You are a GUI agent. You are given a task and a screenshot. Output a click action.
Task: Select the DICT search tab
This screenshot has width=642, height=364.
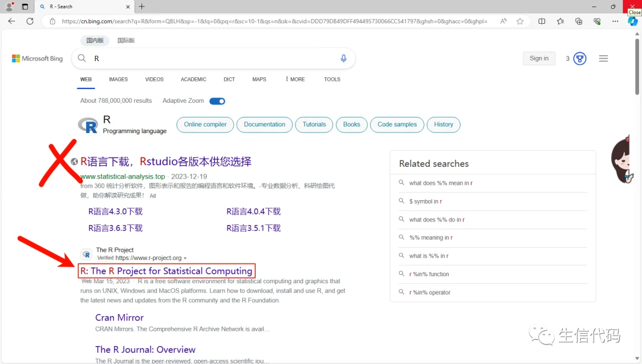[229, 80]
